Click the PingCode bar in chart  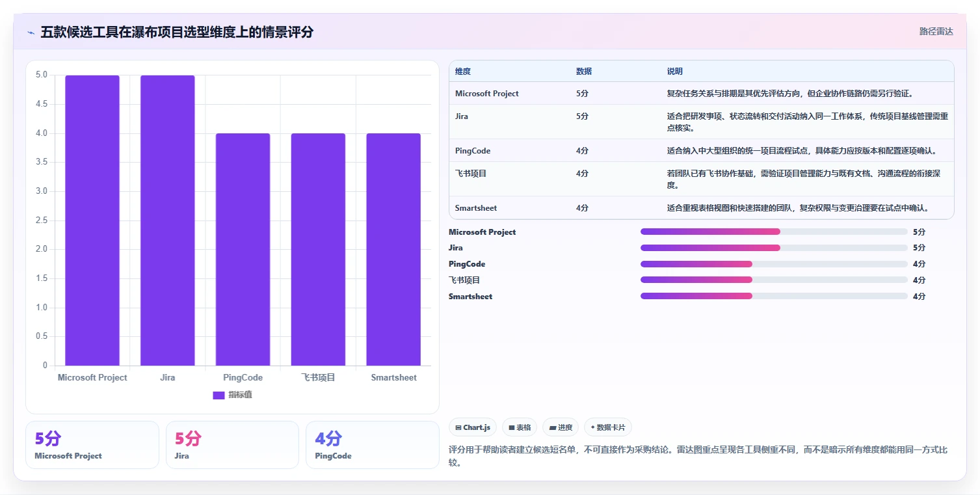point(243,250)
